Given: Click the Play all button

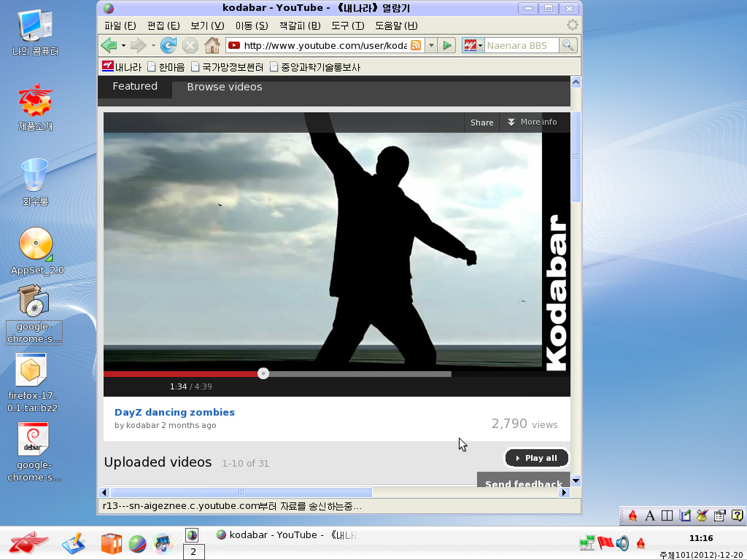Looking at the screenshot, I should [x=537, y=458].
